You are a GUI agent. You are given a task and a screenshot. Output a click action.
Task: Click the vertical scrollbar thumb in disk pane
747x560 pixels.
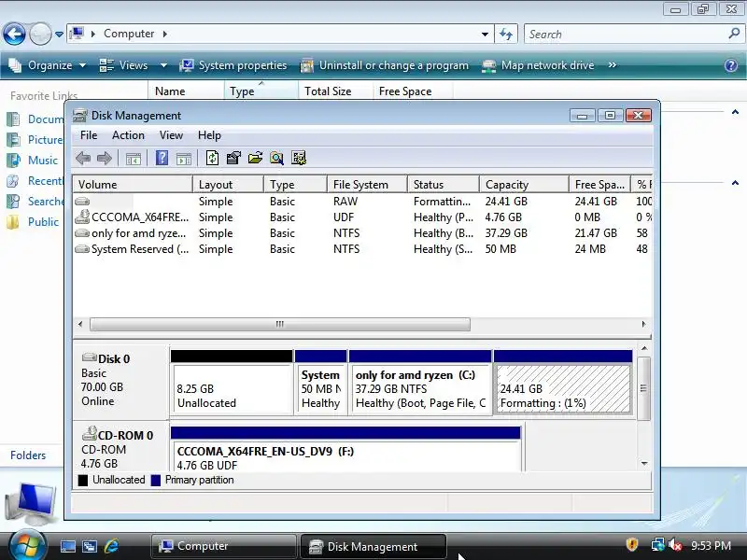643,388
